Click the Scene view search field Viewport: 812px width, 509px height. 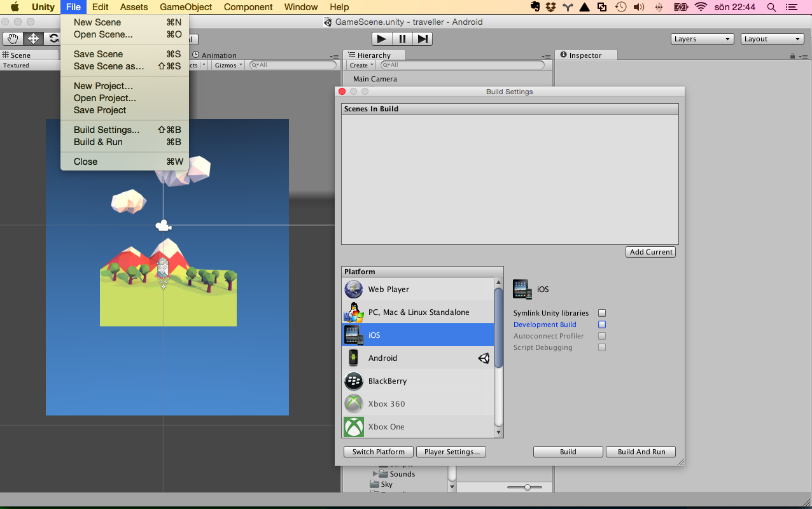[293, 65]
